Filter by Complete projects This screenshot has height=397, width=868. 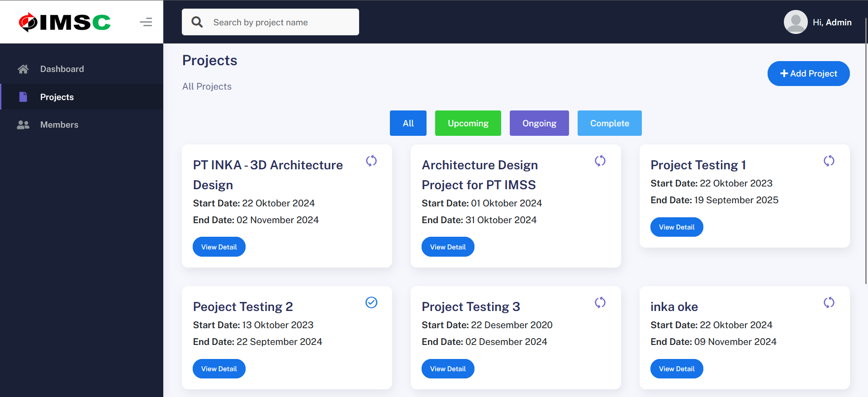(x=609, y=123)
